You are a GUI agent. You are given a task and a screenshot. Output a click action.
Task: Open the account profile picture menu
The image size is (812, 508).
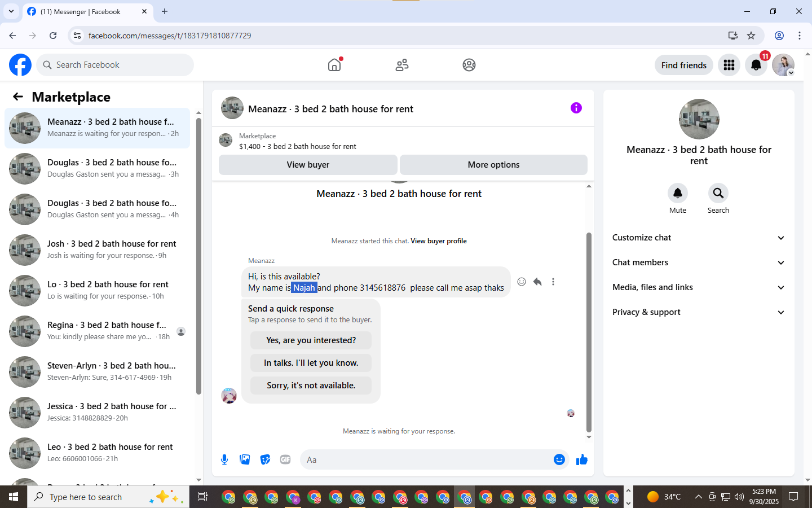(783, 65)
